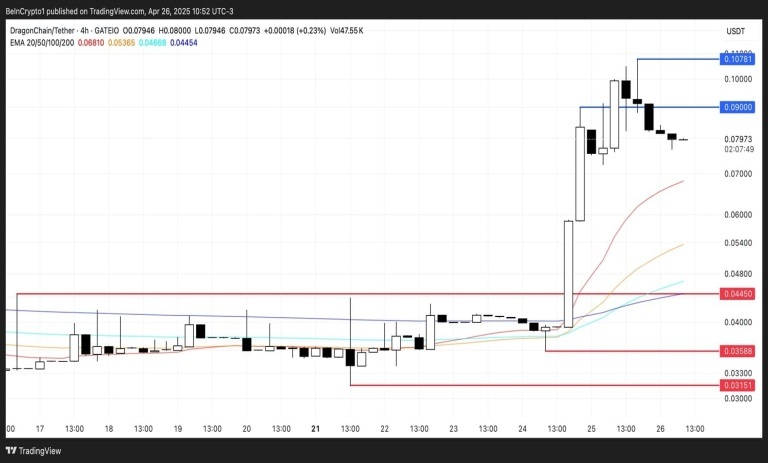
Task: Click the bold 21 date on time axis
Action: point(315,429)
